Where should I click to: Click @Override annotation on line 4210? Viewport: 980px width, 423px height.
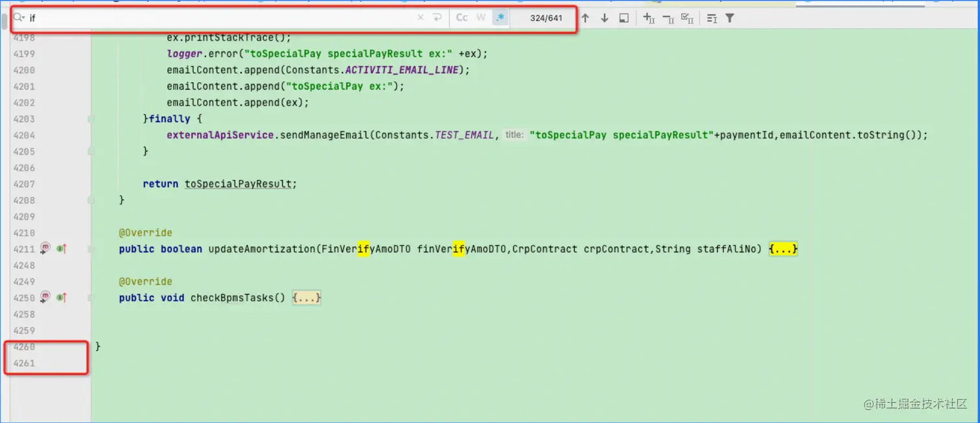point(145,233)
